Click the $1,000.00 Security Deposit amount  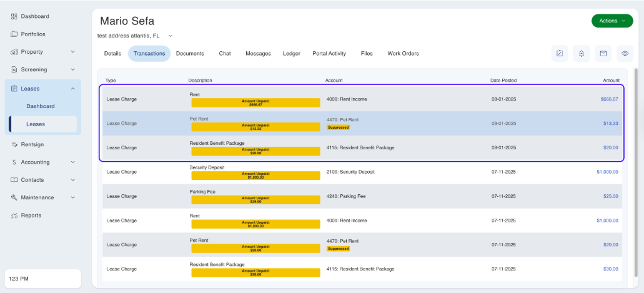point(607,172)
